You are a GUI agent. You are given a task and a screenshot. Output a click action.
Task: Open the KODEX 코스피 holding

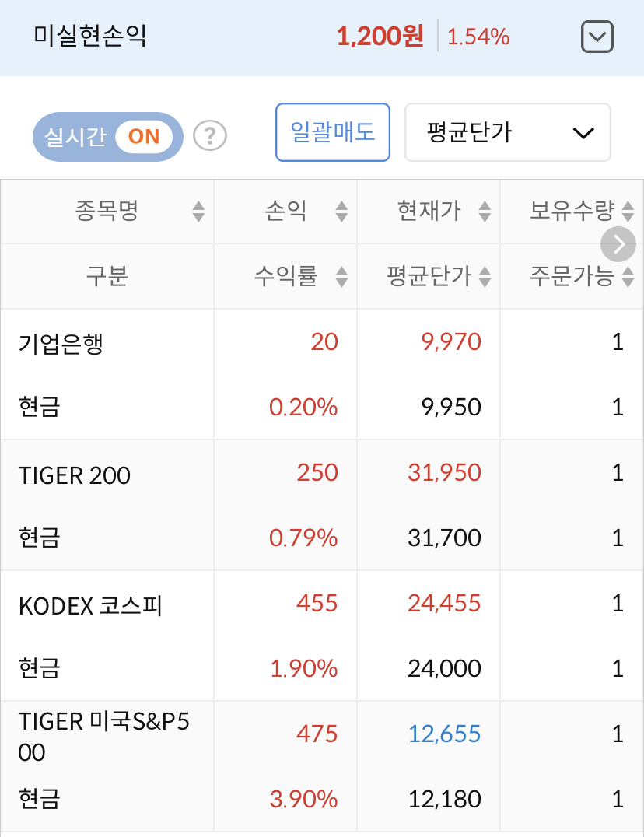(322, 636)
